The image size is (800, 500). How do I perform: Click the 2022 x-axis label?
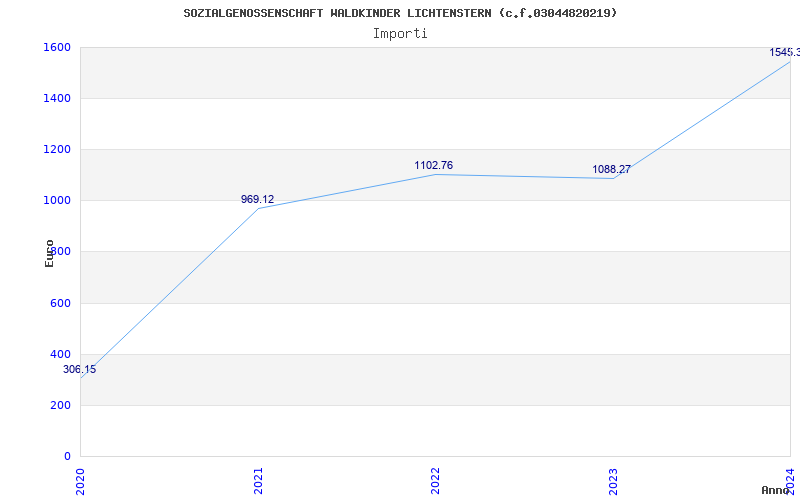[x=435, y=481]
